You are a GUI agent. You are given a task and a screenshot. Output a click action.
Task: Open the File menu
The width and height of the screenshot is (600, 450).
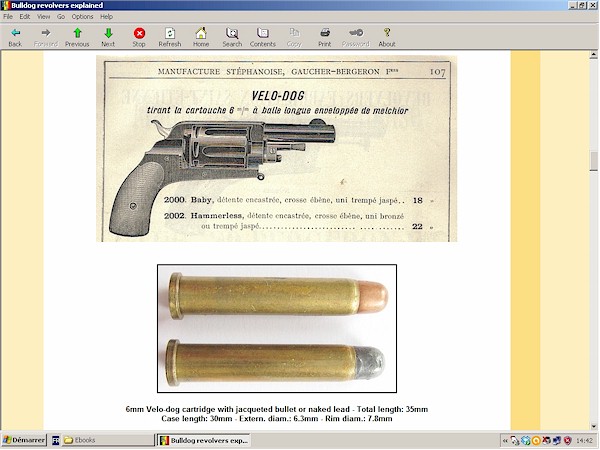8,16
